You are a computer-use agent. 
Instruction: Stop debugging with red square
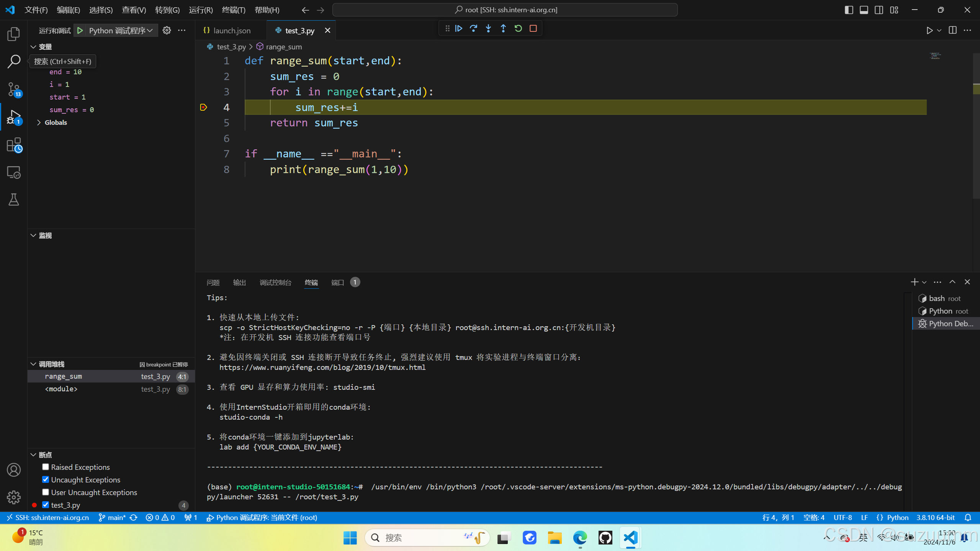click(x=533, y=28)
